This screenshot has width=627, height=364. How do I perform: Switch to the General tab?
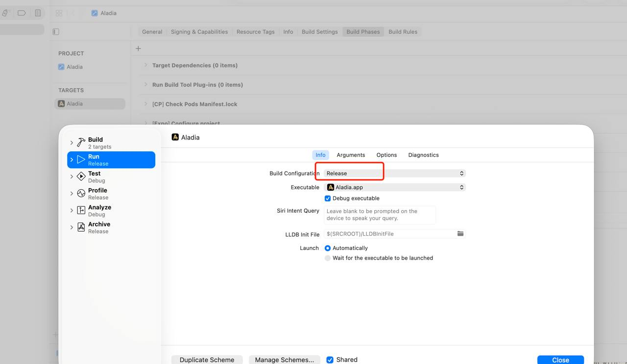tap(152, 32)
